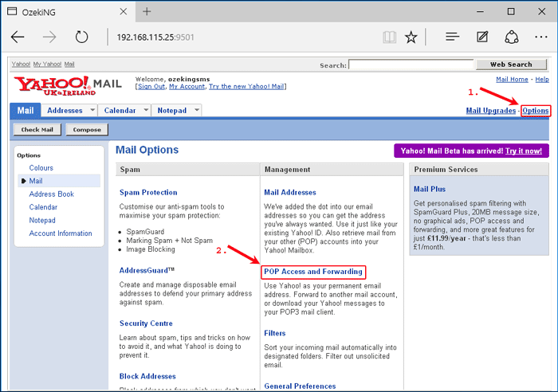Image resolution: width=558 pixels, height=392 pixels.
Task: Open the Mail Home link
Action: click(512, 80)
